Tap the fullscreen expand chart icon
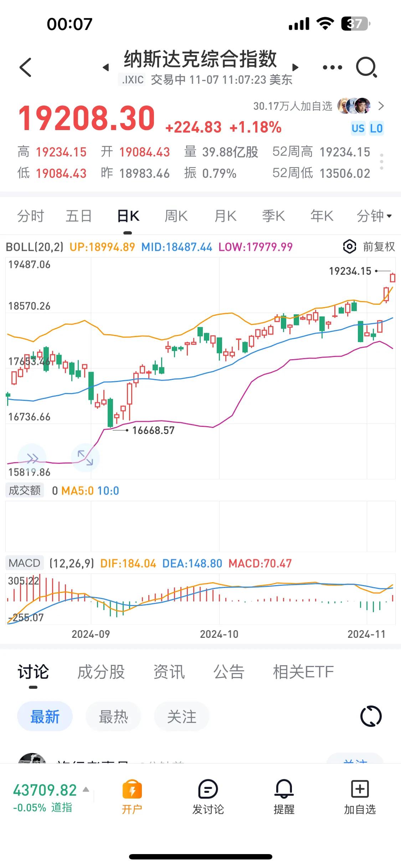Screen dimensions: 401x868 (85, 458)
